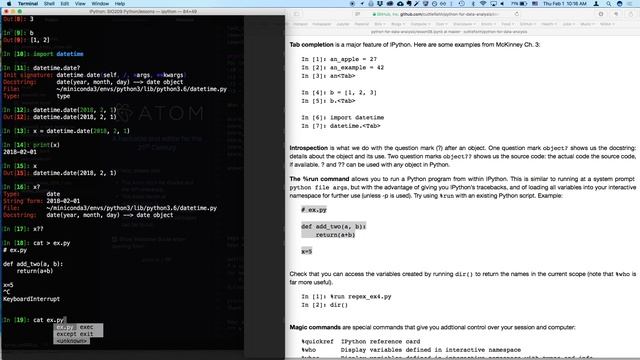Select 'except' in the completion popup

(66, 334)
